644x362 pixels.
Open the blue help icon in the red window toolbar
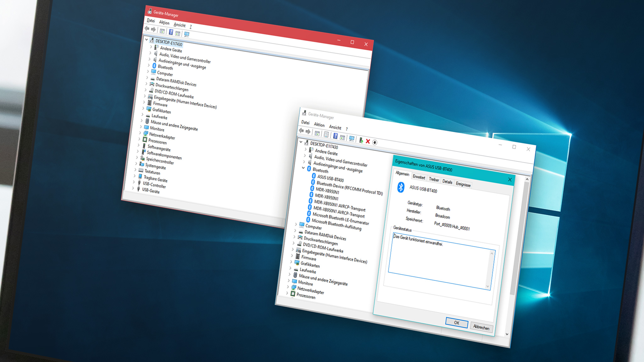(x=171, y=32)
